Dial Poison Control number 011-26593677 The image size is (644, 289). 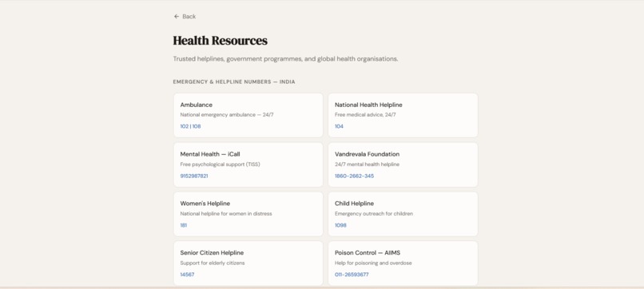[352, 274]
